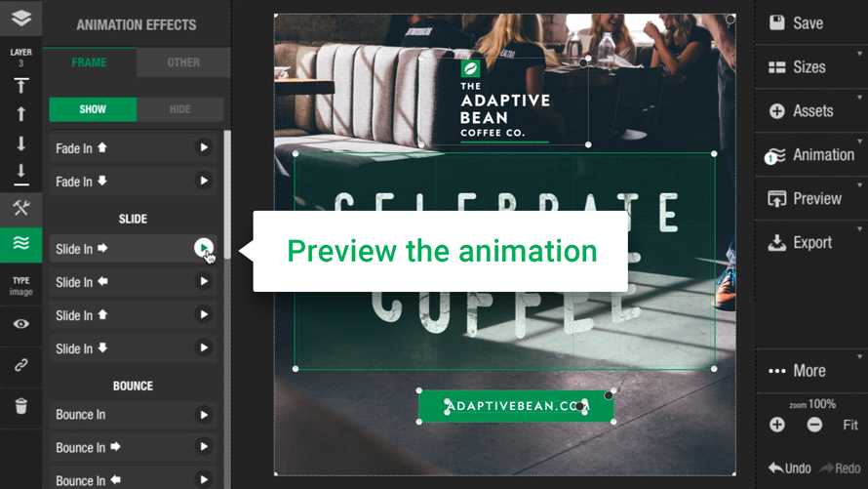Preview Fade In up animation
Image resolution: width=868 pixels, height=489 pixels.
pos(204,147)
